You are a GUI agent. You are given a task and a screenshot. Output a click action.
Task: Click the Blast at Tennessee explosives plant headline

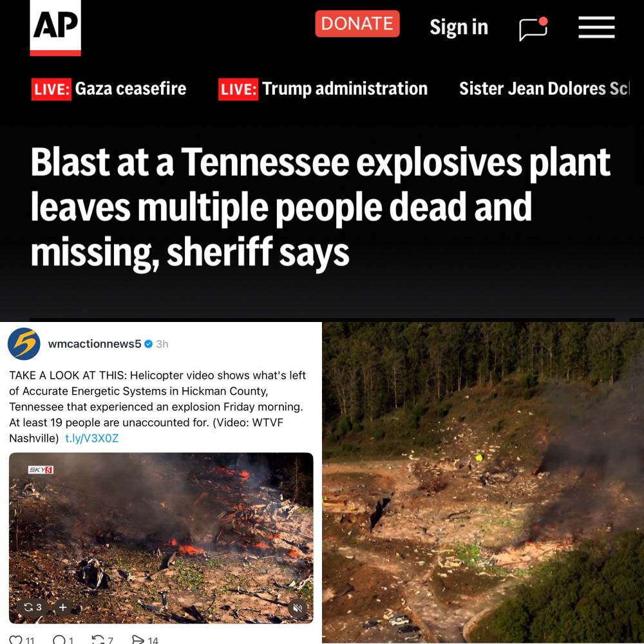click(x=320, y=207)
